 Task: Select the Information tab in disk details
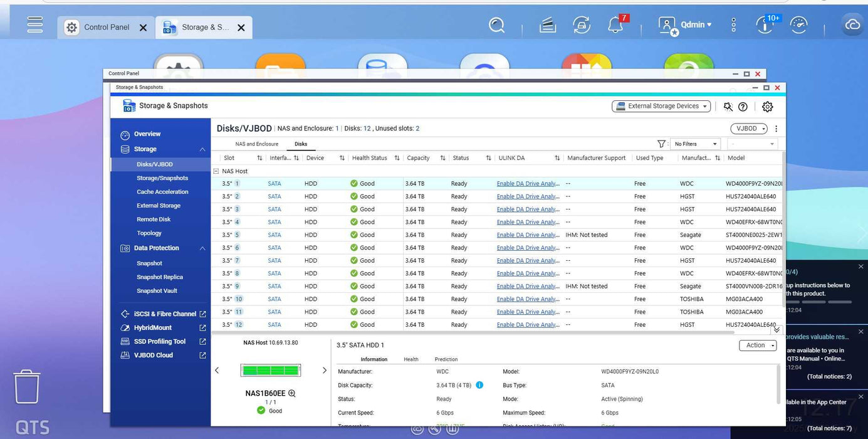(374, 359)
